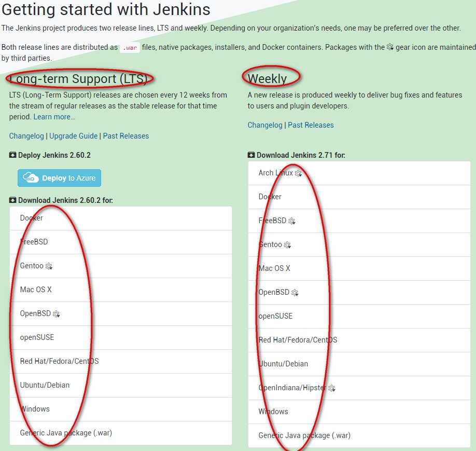Select FreeBSD in the Weekly download list

click(359, 221)
